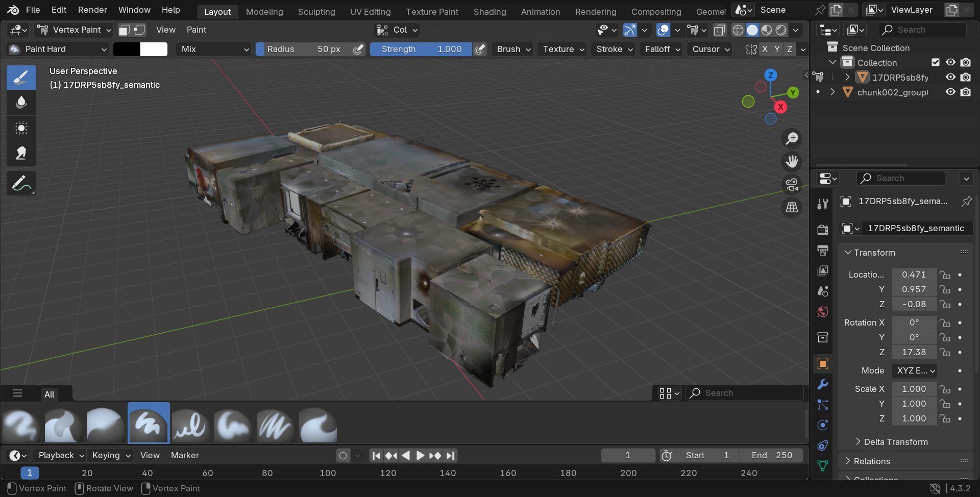Open the Vertex Paint mode dropdown
Viewport: 980px width, 497px height.
[75, 30]
